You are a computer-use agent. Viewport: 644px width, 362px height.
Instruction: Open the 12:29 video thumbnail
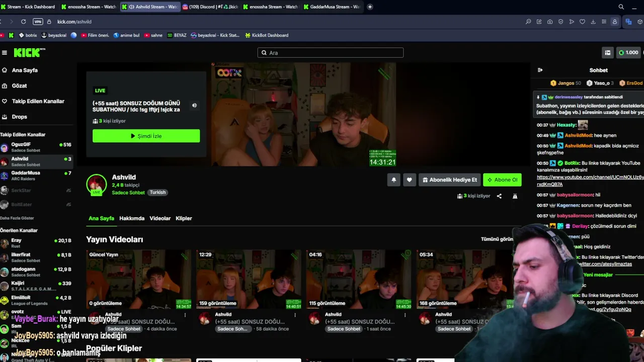click(249, 280)
